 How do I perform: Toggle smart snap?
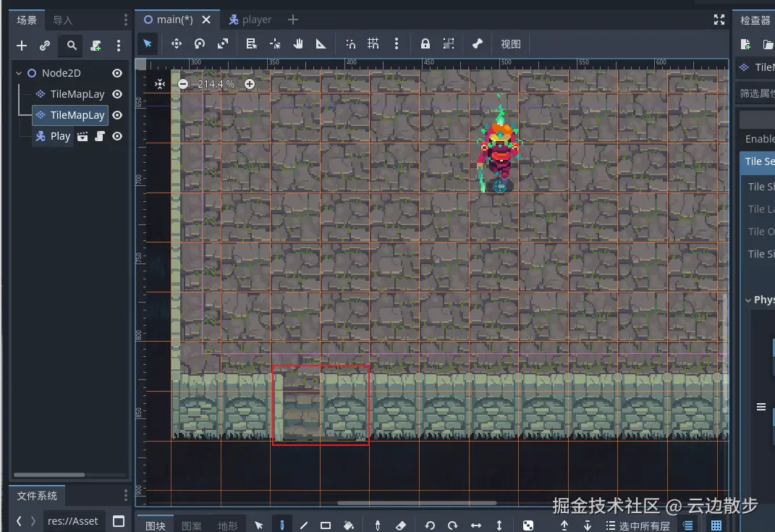point(350,44)
